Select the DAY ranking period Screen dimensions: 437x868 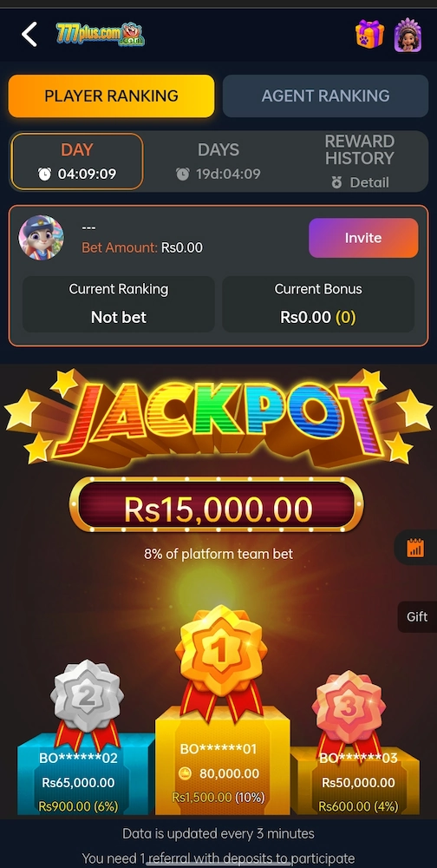pyautogui.click(x=77, y=161)
